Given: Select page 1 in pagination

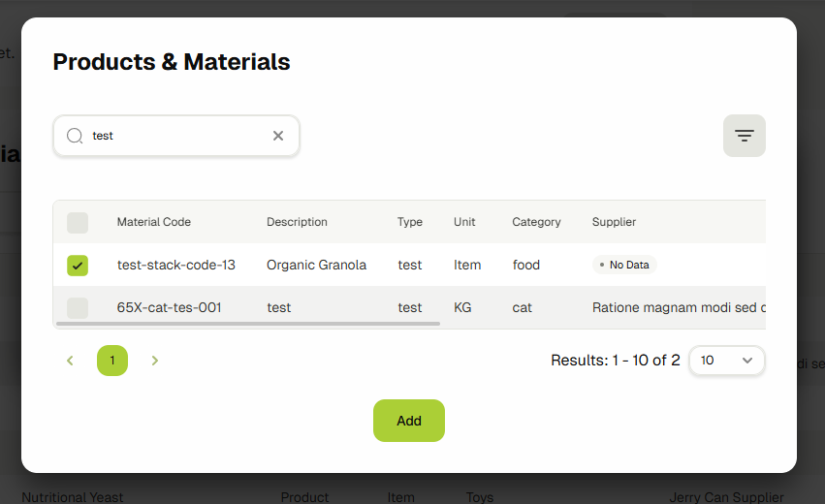Looking at the screenshot, I should click(112, 361).
